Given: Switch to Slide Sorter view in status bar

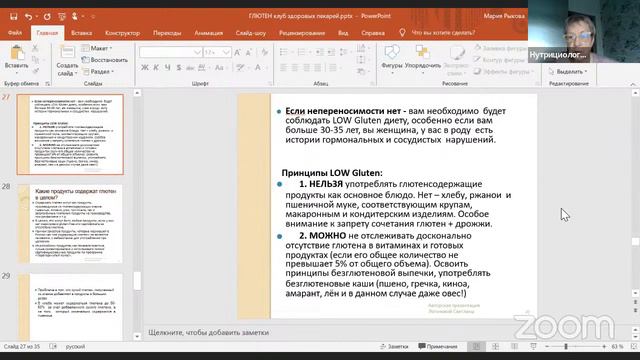Looking at the screenshot, I should (x=496, y=347).
